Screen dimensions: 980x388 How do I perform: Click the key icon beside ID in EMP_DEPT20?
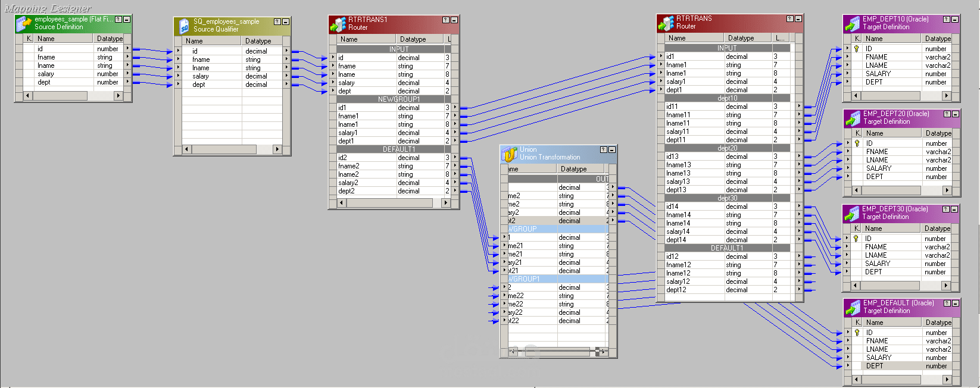(x=857, y=143)
